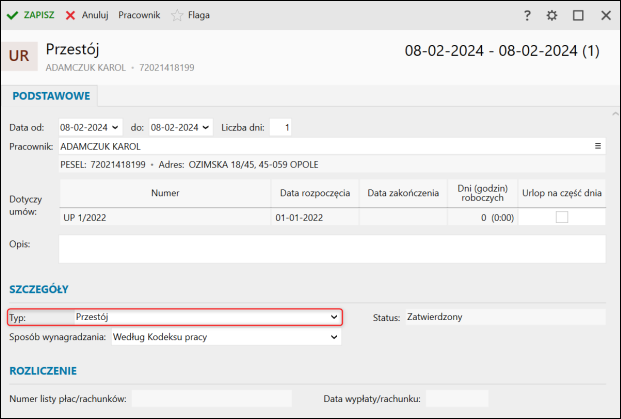Click the Numer column header
The height and width of the screenshot is (419, 621).
click(165, 193)
